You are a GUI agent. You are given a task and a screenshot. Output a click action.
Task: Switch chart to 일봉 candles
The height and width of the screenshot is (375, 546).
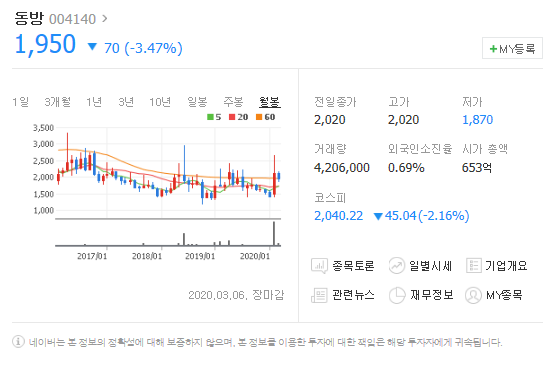[197, 102]
